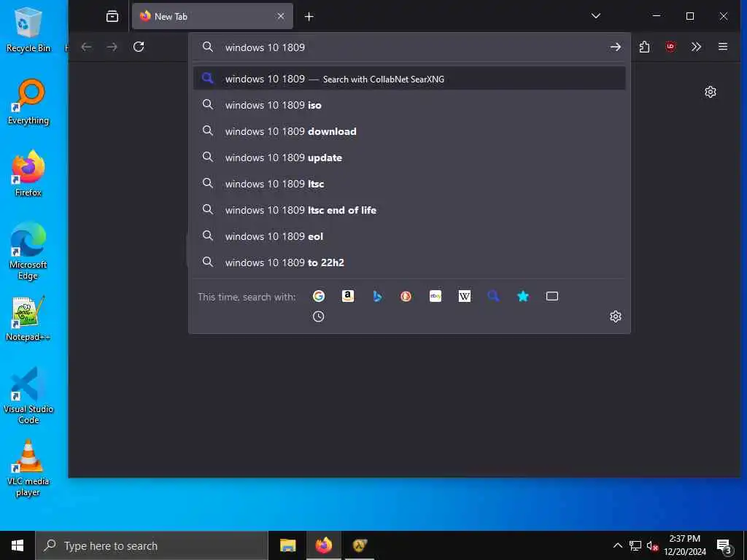This screenshot has height=560, width=747.
Task: Search open tabs with the rectangle icon
Action: coord(552,296)
